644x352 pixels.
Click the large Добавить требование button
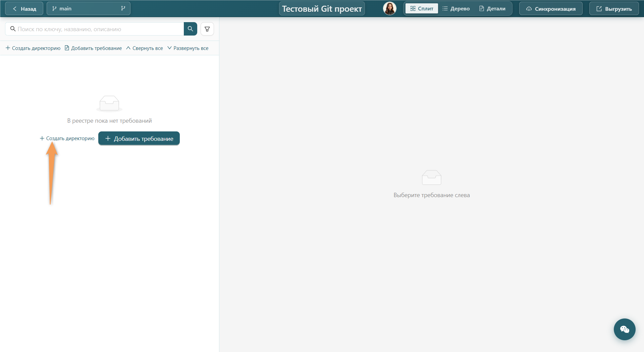139,138
